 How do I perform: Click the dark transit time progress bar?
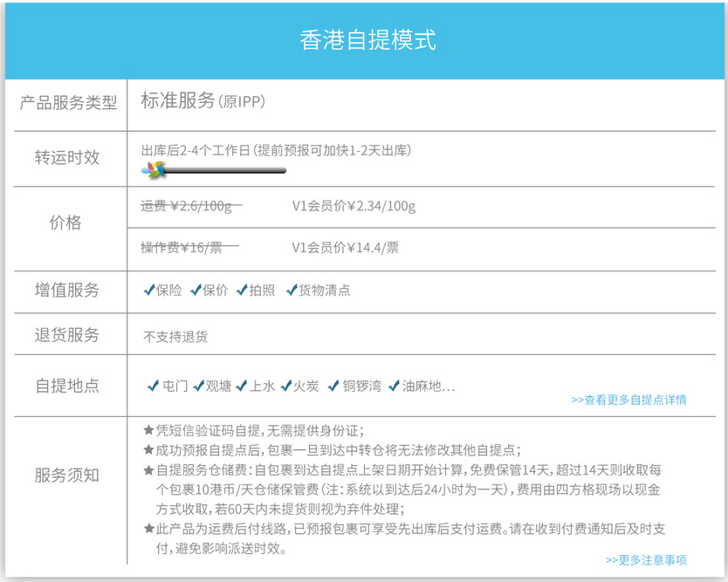coord(225,170)
